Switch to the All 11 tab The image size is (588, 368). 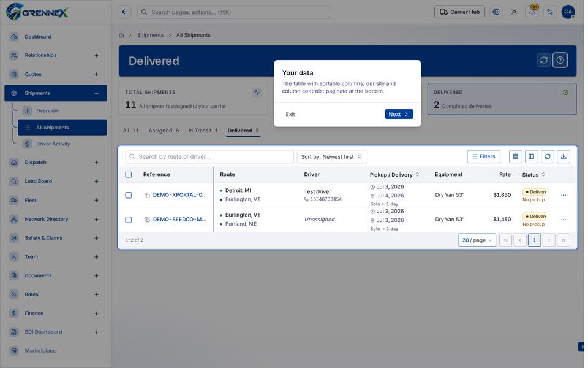pos(131,131)
